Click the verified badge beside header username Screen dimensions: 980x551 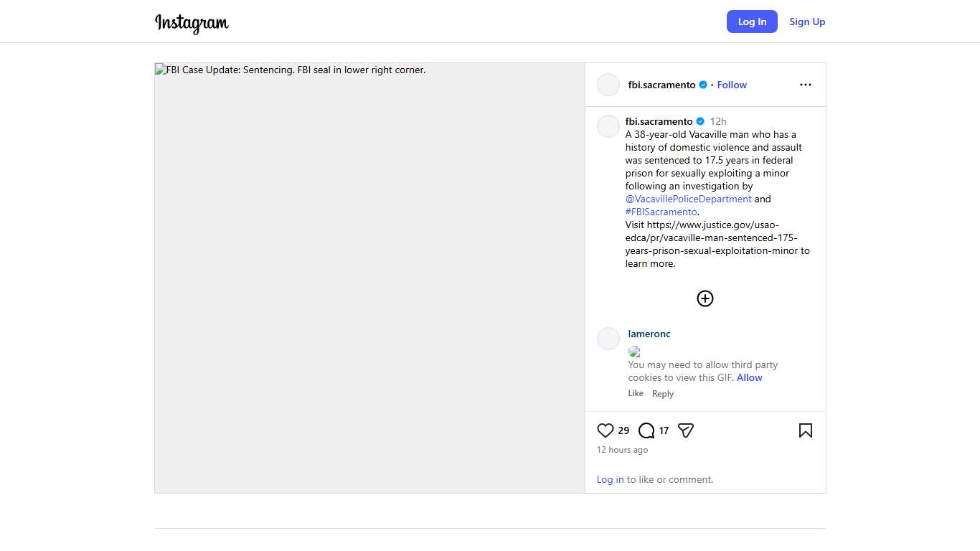tap(703, 85)
